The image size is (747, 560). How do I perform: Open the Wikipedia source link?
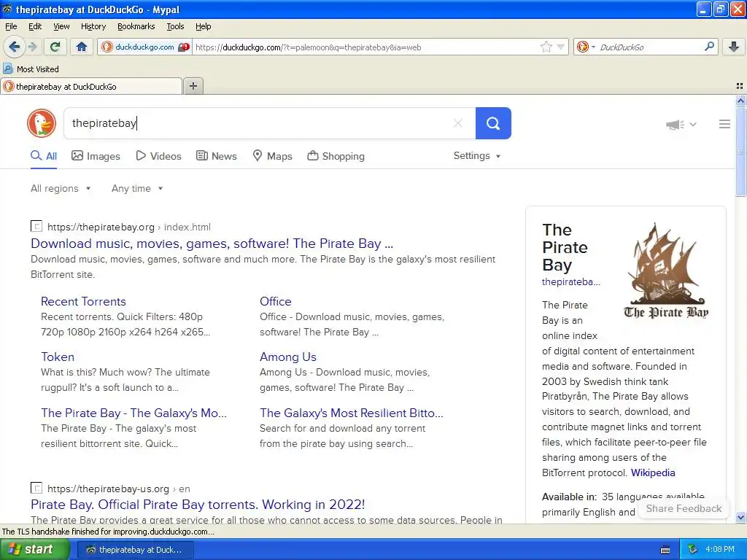tap(653, 472)
